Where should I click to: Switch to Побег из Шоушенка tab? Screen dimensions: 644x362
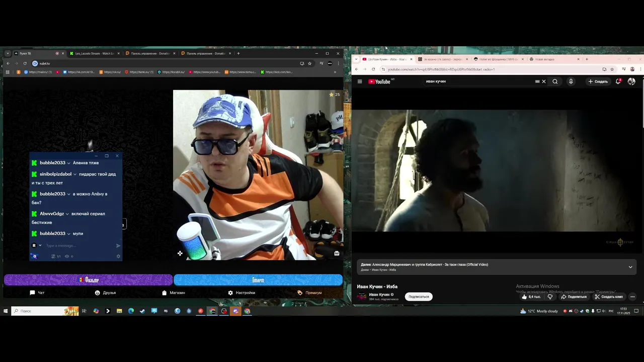497,59
